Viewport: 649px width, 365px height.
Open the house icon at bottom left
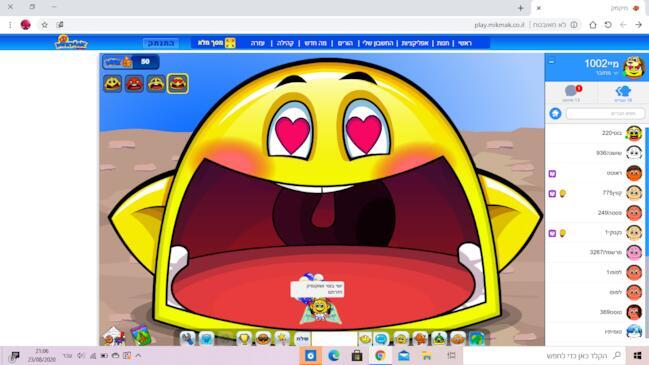(x=114, y=336)
